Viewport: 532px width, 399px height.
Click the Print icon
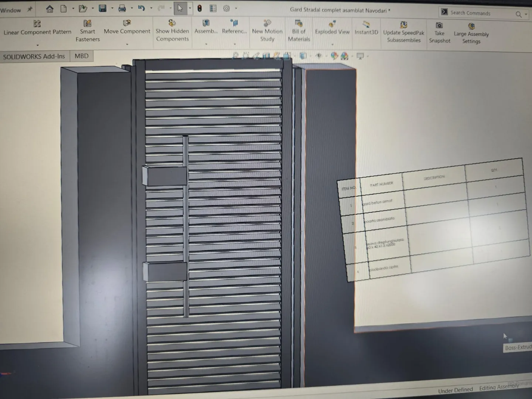[122, 8]
